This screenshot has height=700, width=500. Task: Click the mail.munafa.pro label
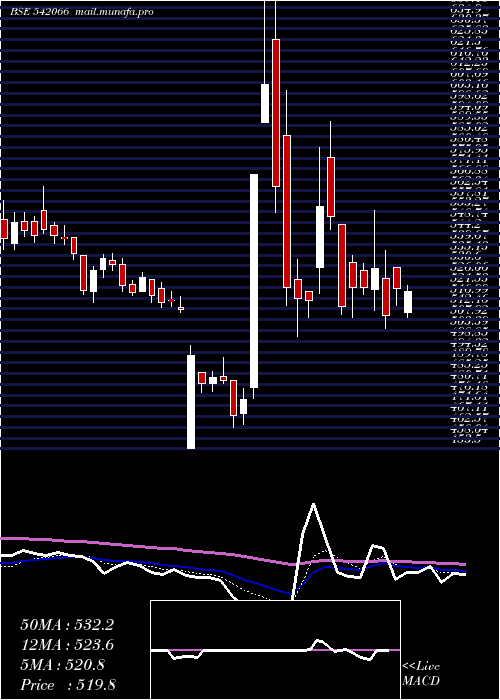tap(113, 12)
